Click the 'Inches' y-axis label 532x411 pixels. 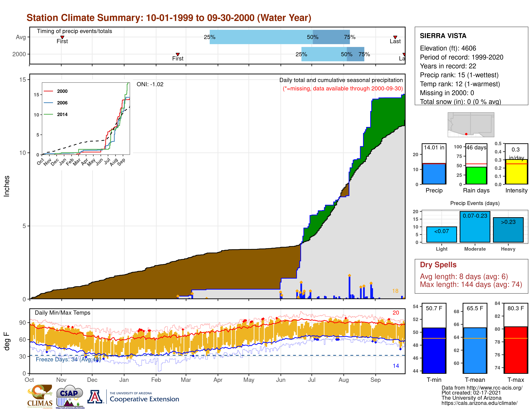coord(7,186)
